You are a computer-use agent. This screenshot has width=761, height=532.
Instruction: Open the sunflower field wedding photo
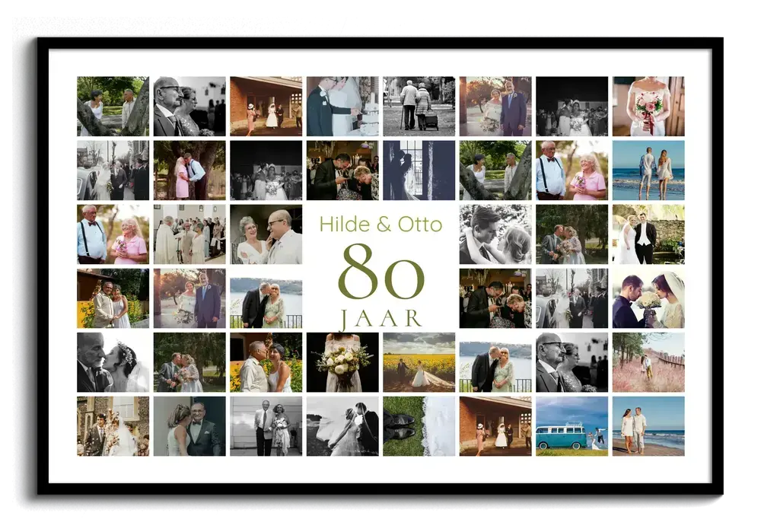(x=419, y=362)
